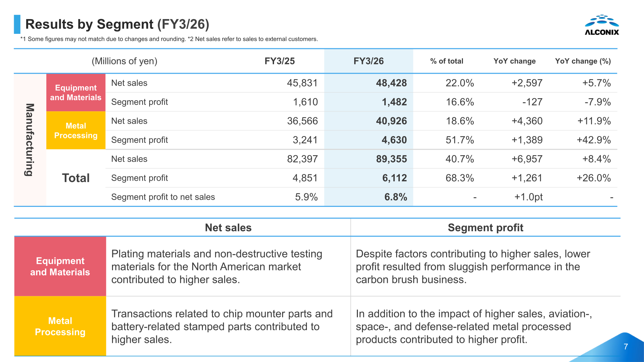Select the slide title 'Results by Segment (FY3/26)'
This screenshot has width=644, height=362.
point(117,24)
